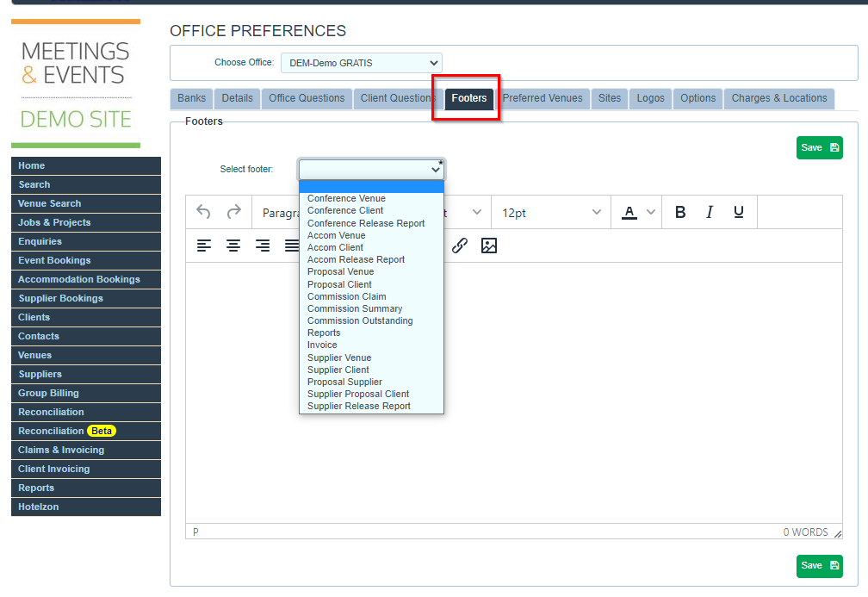Switch to the Details tab

pos(237,98)
